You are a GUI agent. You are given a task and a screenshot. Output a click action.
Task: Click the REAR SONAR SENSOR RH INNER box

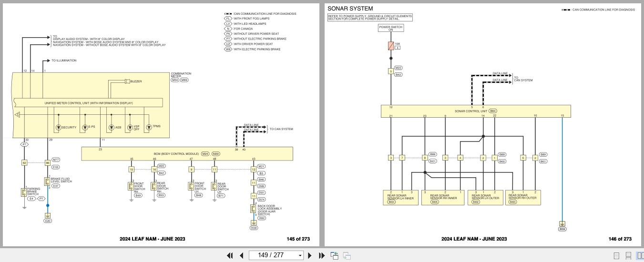(x=443, y=198)
